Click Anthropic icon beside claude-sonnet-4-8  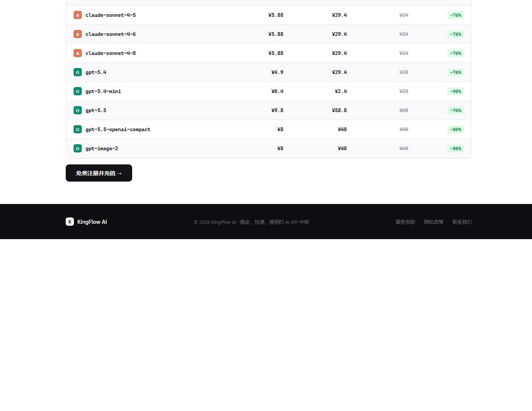tap(78, 53)
